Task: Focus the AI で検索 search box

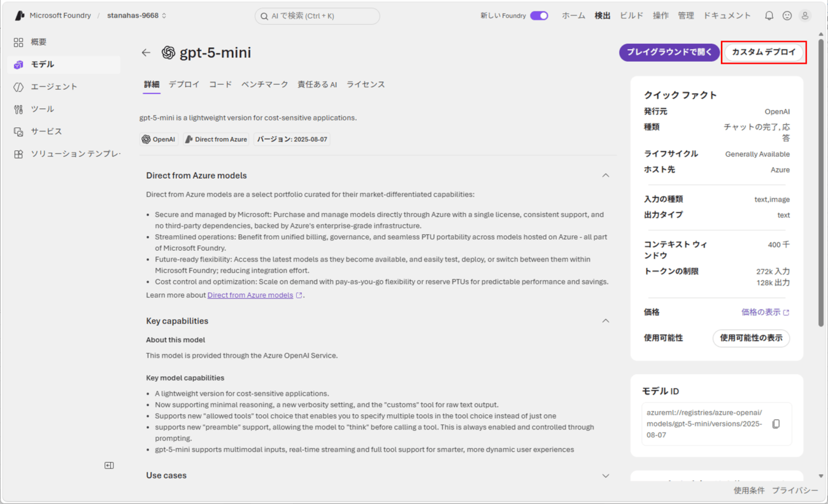Action: pos(317,16)
